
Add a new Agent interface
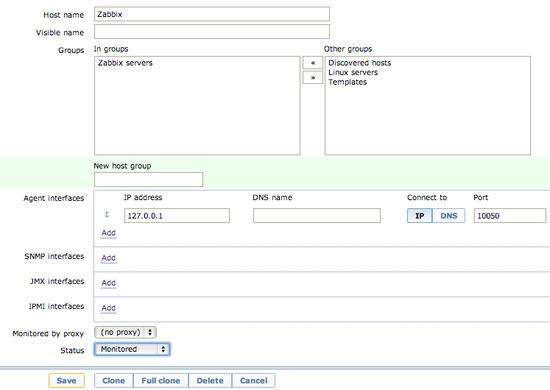[x=108, y=233]
